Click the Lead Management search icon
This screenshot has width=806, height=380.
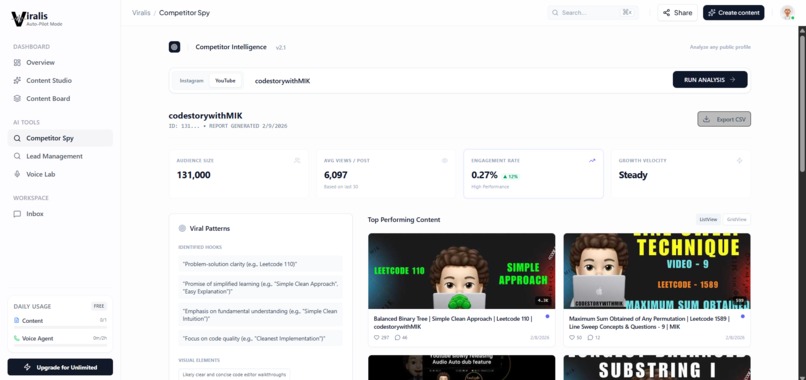(x=17, y=156)
